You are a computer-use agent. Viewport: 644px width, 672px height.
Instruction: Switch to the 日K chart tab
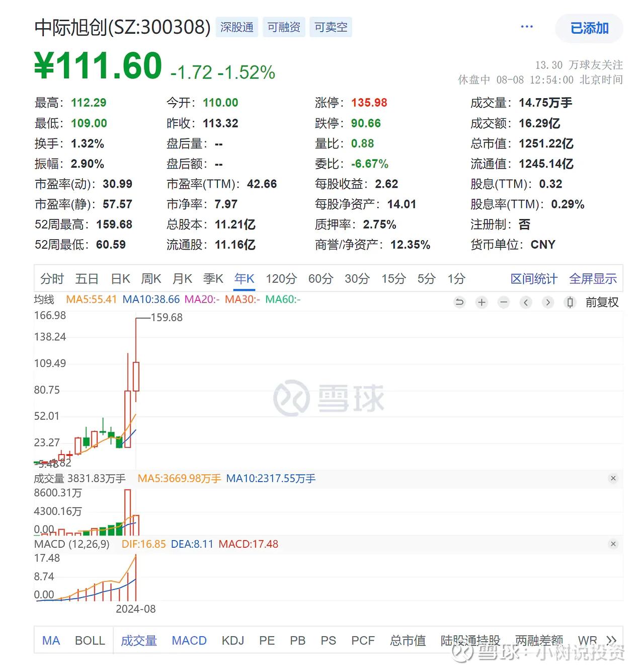[121, 279]
